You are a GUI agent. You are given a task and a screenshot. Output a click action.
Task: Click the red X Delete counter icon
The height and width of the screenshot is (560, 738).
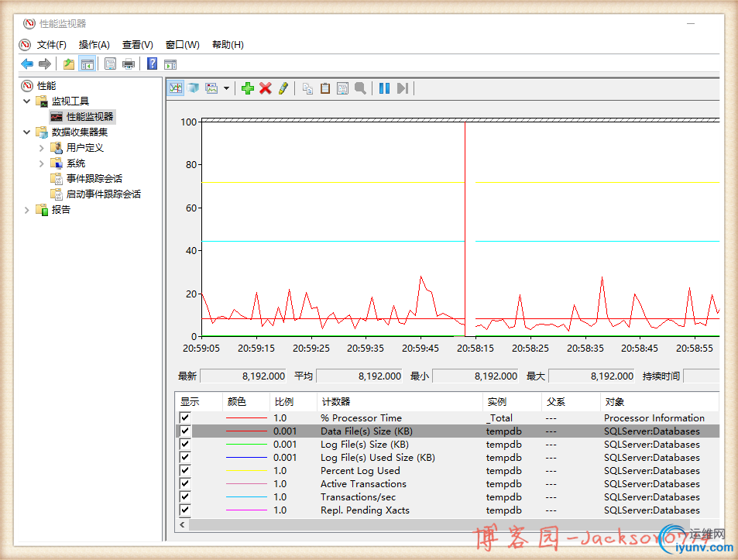266,88
